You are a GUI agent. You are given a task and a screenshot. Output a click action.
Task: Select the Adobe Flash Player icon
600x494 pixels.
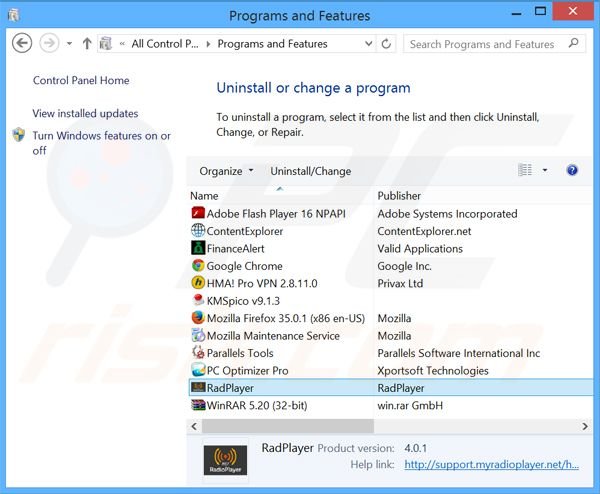198,213
